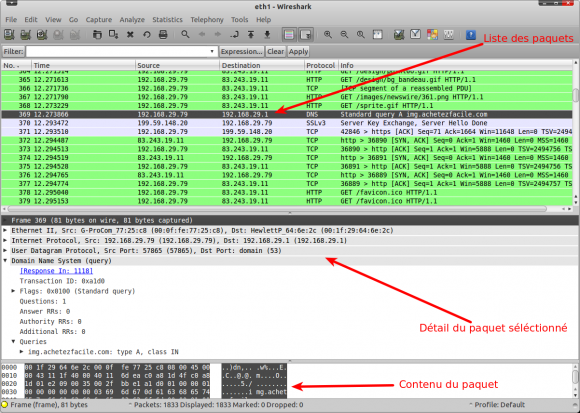The width and height of the screenshot is (580, 413).
Task: Open the Analyze menu
Action: coord(132,20)
